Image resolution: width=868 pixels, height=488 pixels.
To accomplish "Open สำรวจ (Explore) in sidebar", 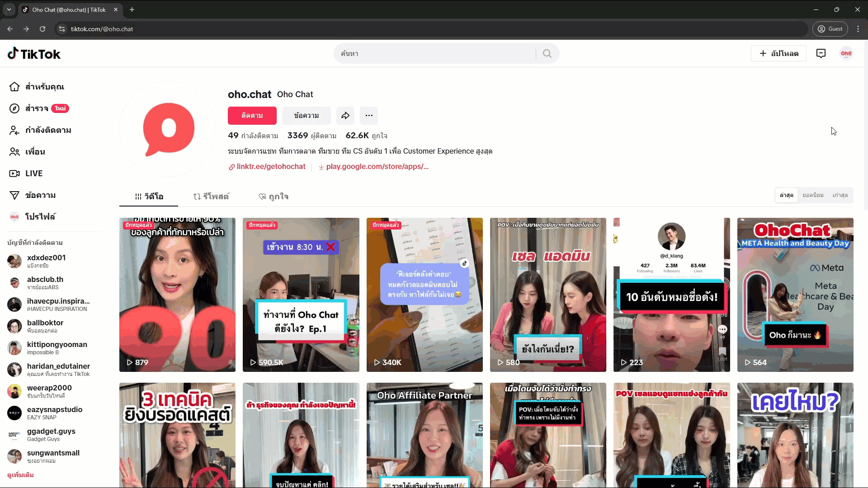I will 39,108.
